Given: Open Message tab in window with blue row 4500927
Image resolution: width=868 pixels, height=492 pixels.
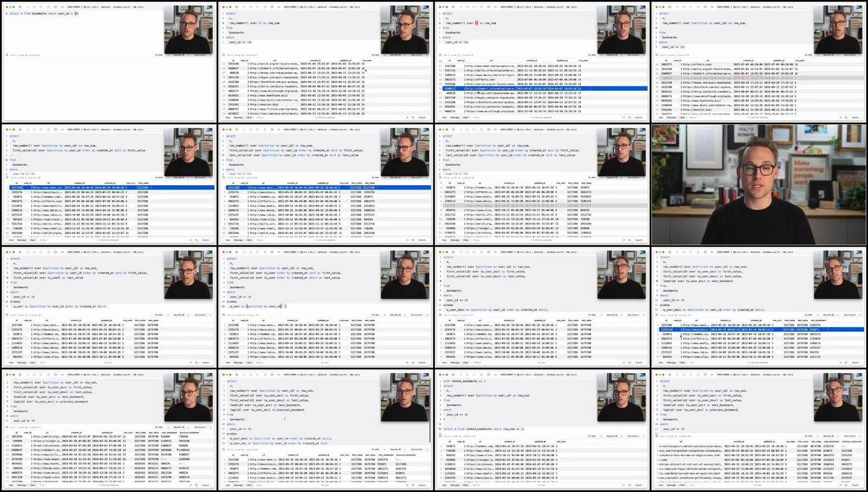Looking at the screenshot, I should 455,117.
